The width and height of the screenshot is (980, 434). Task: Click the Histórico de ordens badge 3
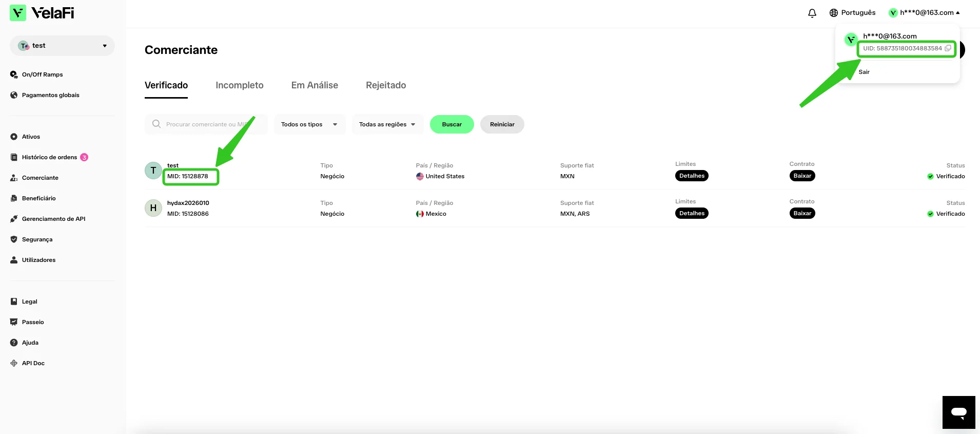[x=84, y=157]
